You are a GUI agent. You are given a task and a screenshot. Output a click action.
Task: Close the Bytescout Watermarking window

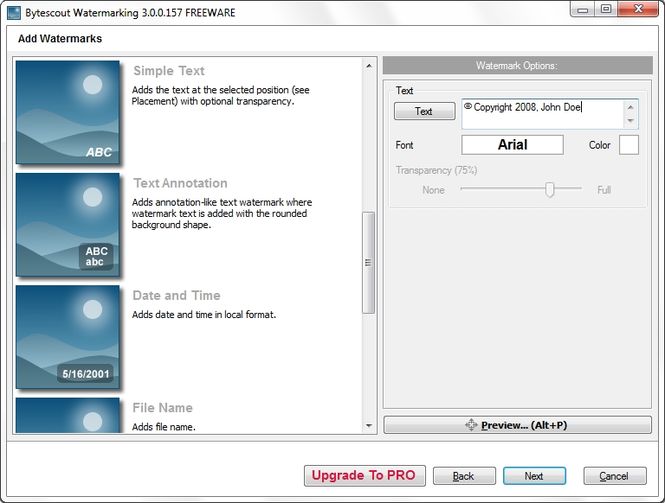tap(638, 9)
